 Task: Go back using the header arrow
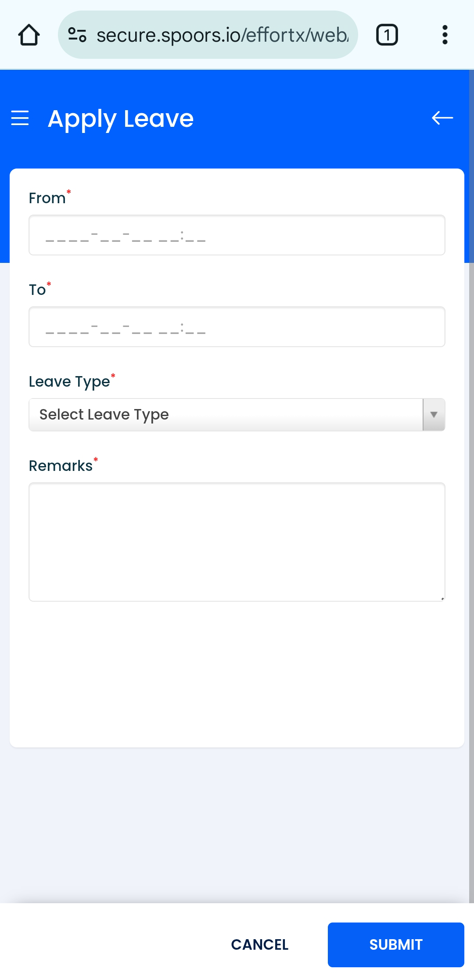click(442, 118)
